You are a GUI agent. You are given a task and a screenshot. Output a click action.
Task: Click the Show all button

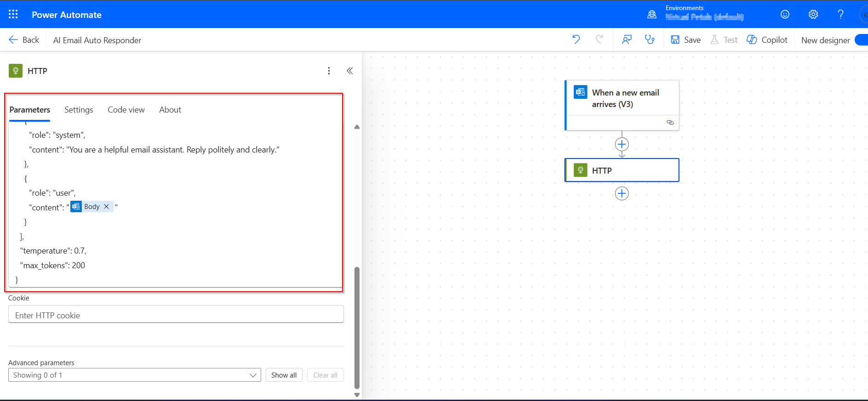284,375
